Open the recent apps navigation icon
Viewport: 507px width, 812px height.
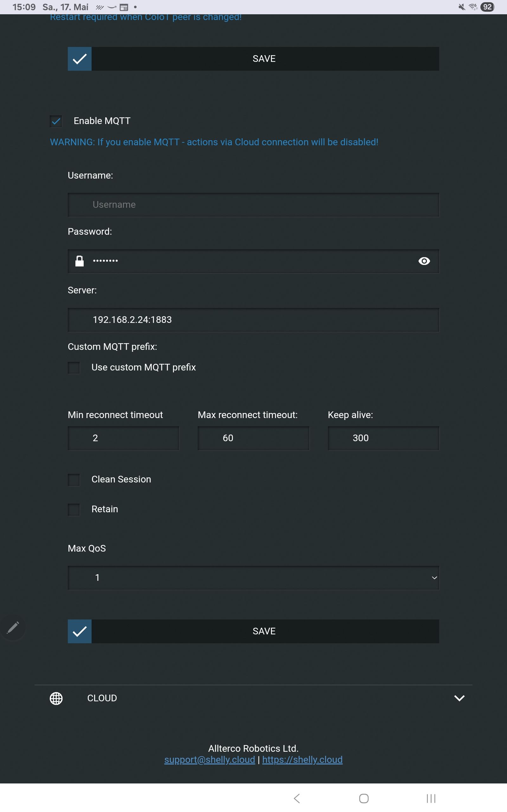coord(431,798)
